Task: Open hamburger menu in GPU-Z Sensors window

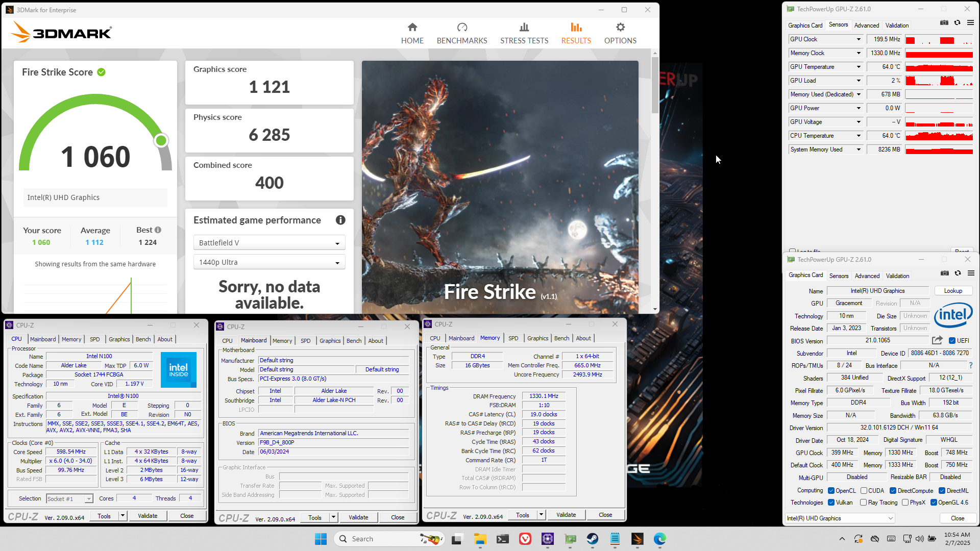Action: pos(970,23)
